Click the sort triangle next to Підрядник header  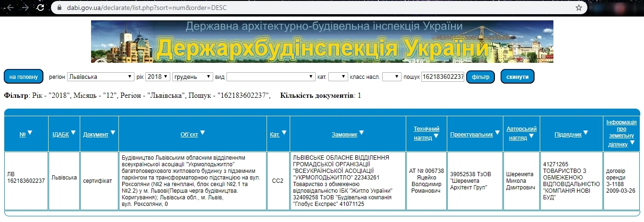(585, 133)
